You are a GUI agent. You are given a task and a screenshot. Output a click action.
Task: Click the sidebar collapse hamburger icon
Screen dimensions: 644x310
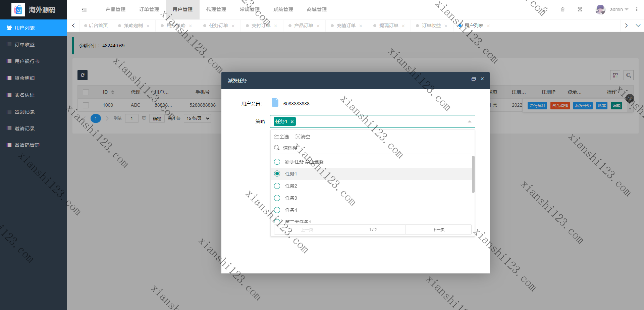point(84,10)
